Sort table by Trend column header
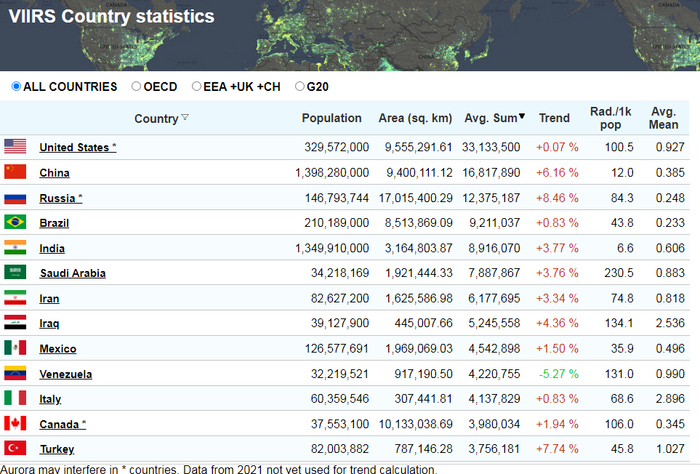This screenshot has height=474, width=700. 554,118
